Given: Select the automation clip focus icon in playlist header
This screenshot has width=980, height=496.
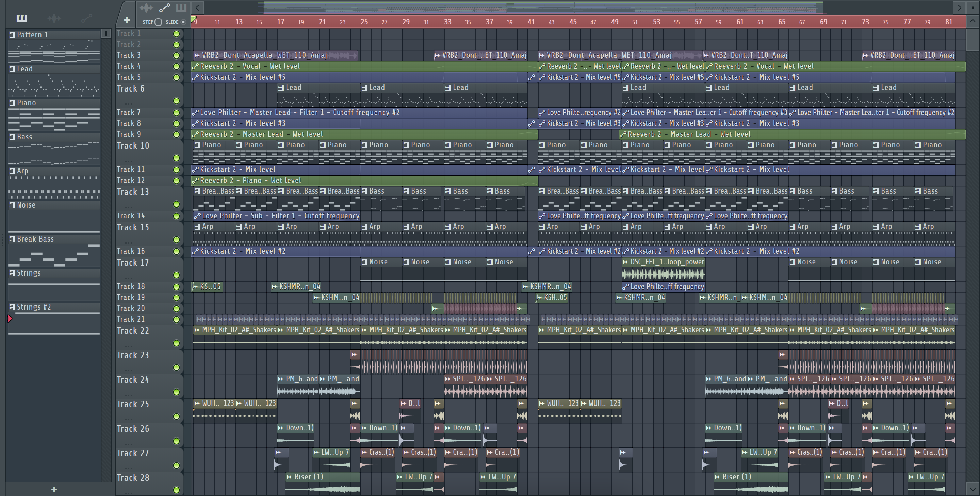Looking at the screenshot, I should [x=164, y=7].
